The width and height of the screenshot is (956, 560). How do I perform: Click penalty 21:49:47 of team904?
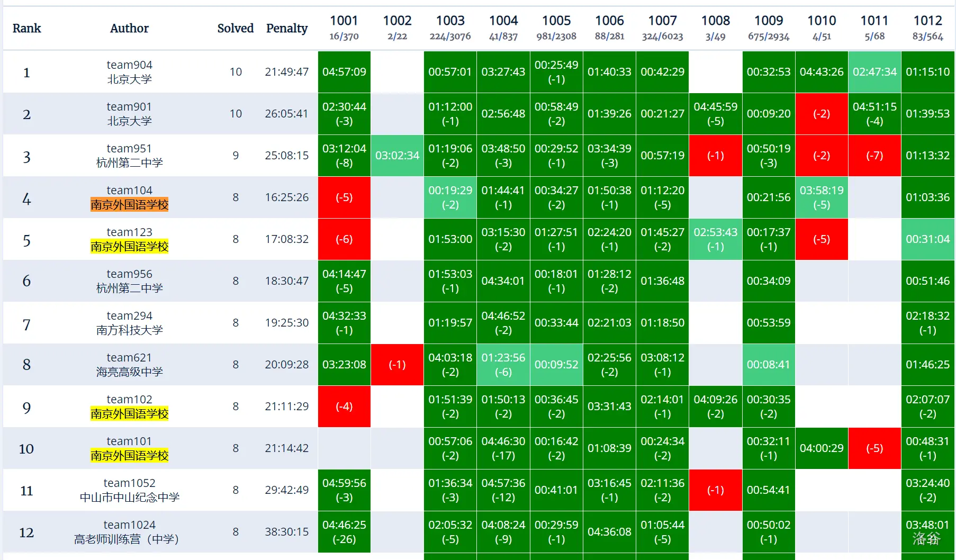tap(287, 72)
